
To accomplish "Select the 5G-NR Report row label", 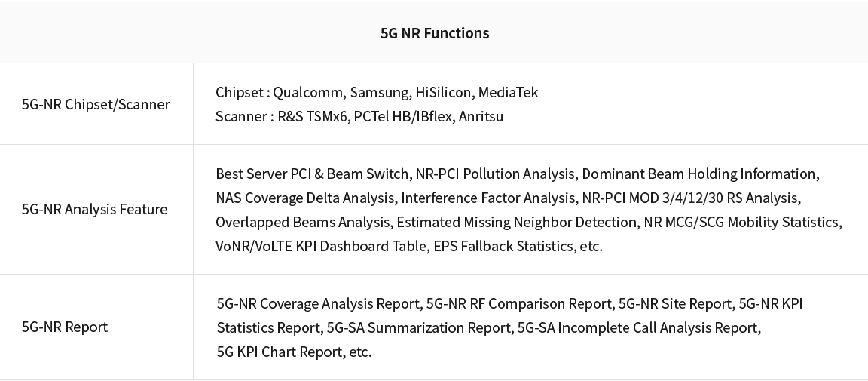I will [x=65, y=327].
